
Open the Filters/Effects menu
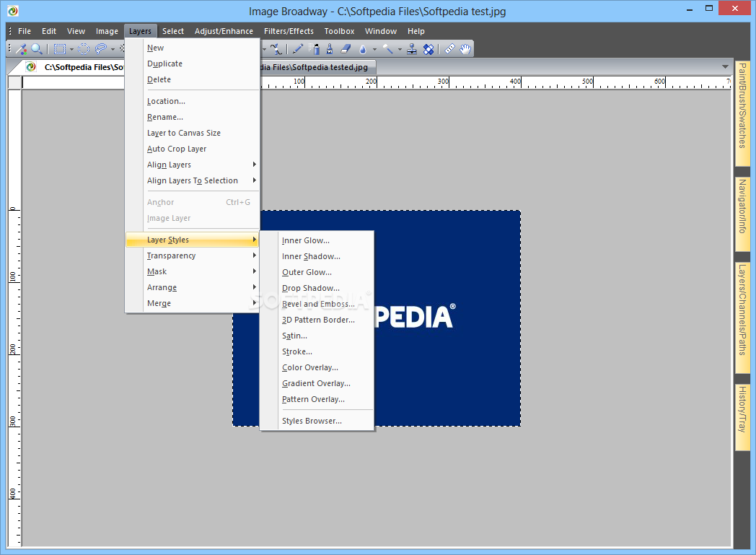(x=289, y=31)
